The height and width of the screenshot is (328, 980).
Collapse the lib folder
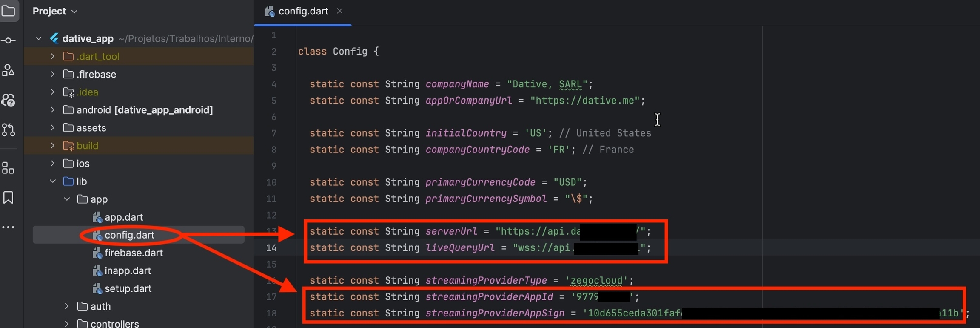52,181
